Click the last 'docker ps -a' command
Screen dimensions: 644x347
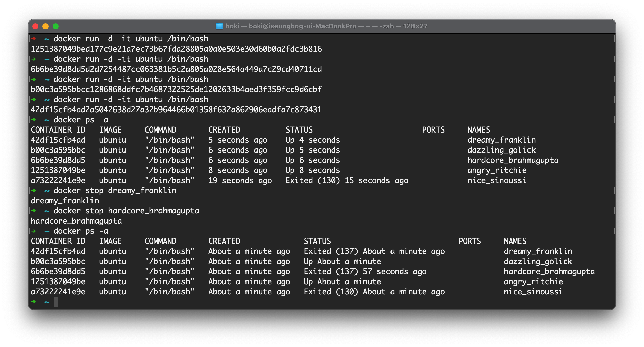tap(81, 231)
